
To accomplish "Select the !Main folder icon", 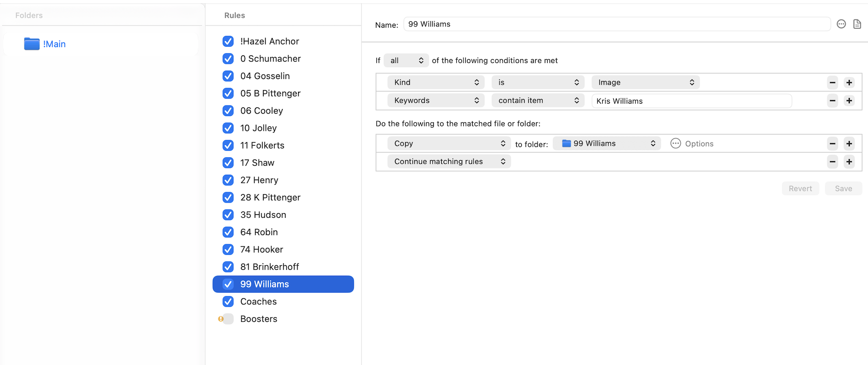I will [x=32, y=44].
